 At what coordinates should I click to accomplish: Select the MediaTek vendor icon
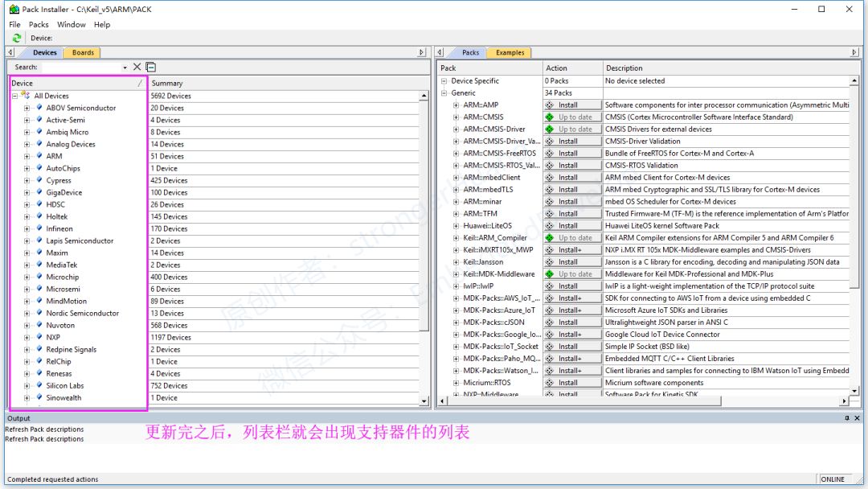(x=39, y=265)
